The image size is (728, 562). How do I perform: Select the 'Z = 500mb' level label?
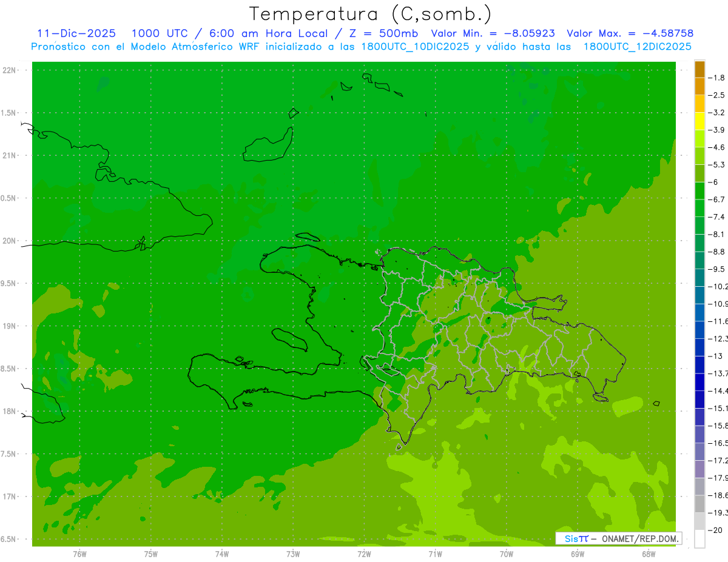click(x=383, y=33)
